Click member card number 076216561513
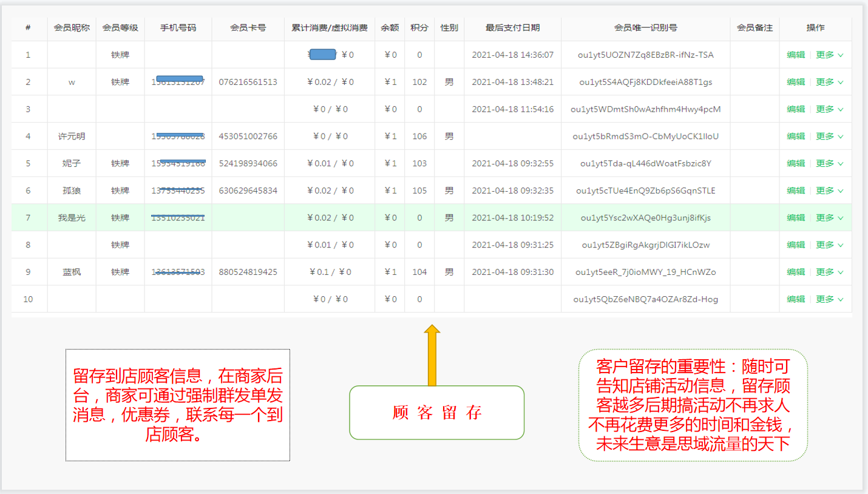Image resolution: width=868 pixels, height=494 pixels. click(248, 81)
